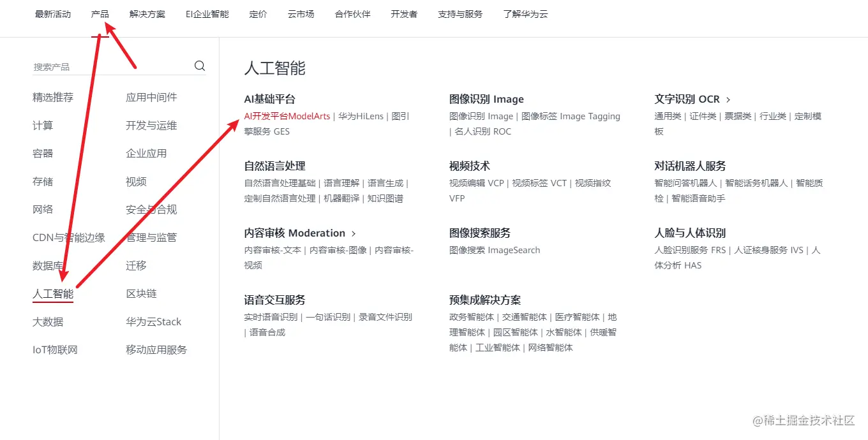The height and width of the screenshot is (440, 868).
Task: Open the 文字识别 OCR heading
Action: [x=687, y=99]
